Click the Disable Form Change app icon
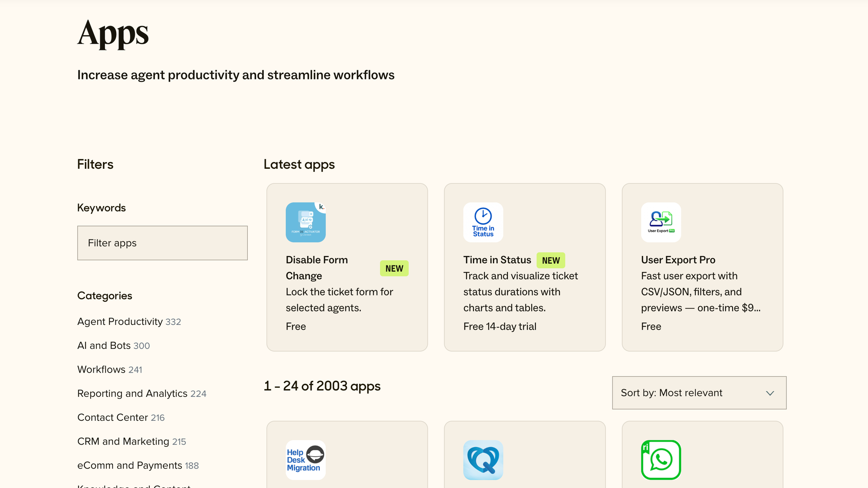This screenshot has width=868, height=488. pos(306,222)
